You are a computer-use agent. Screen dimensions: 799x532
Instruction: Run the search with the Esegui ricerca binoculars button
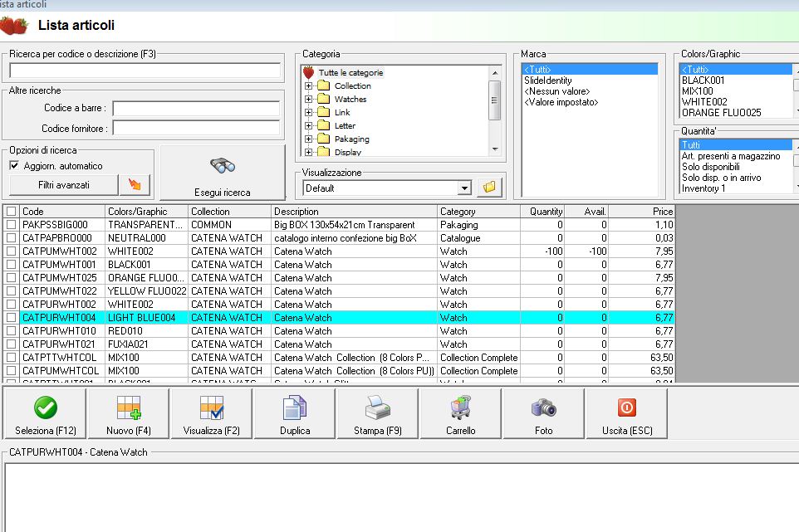coord(223,173)
